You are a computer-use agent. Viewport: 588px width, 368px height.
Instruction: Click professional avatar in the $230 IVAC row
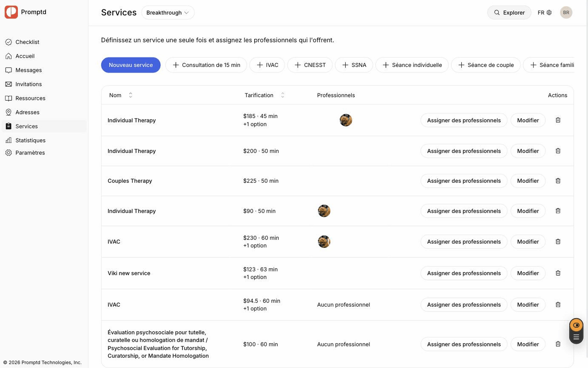324,242
